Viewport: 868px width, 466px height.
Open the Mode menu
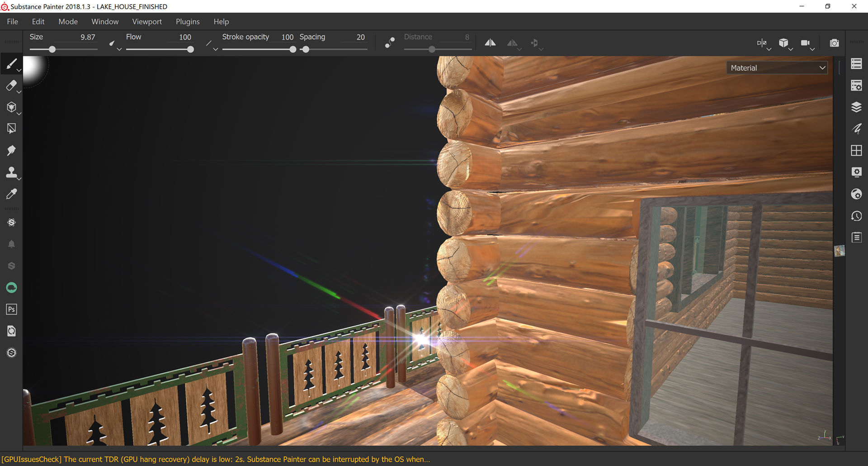point(68,21)
